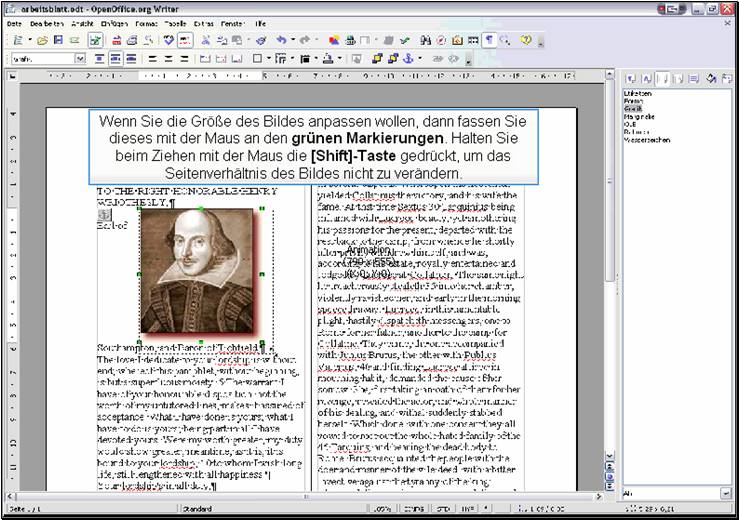Toggle automatic spellcheck underline icon

183,40
